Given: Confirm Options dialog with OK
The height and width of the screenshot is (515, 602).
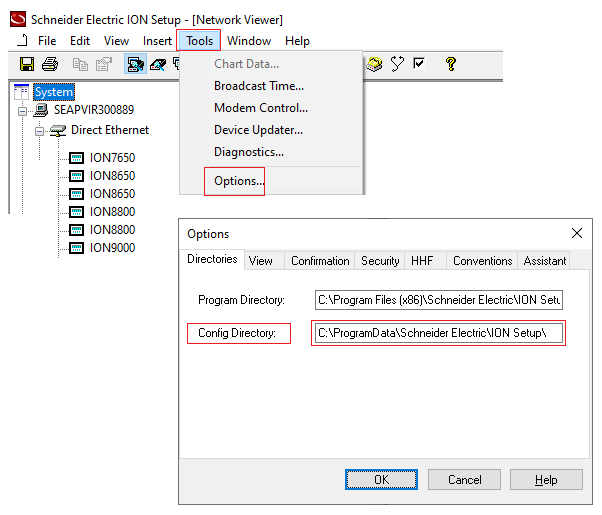Looking at the screenshot, I should (381, 479).
